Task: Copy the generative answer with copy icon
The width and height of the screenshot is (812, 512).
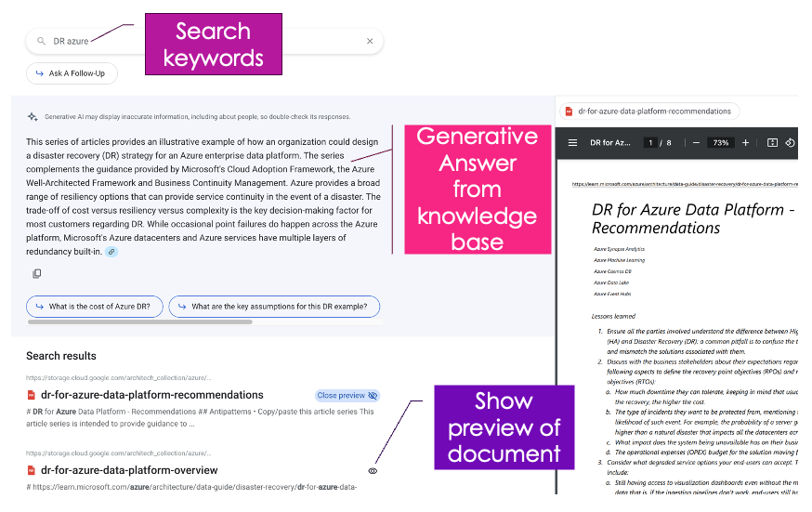Action: pos(37,273)
